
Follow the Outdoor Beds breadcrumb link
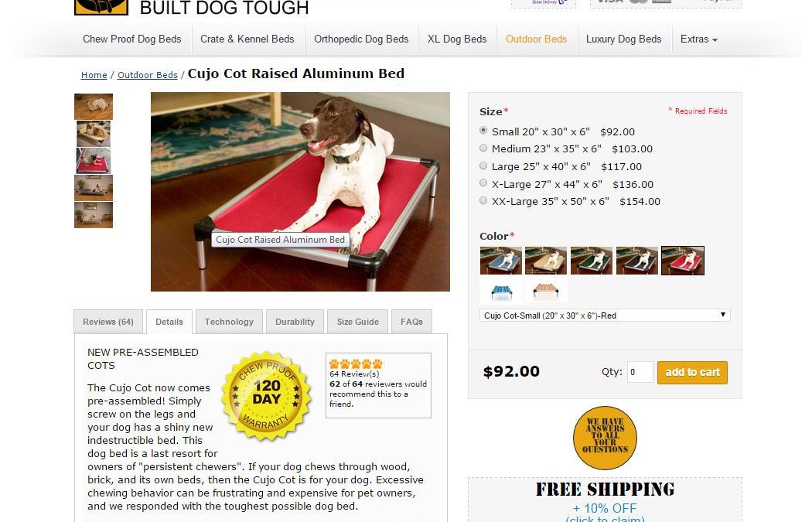(148, 75)
